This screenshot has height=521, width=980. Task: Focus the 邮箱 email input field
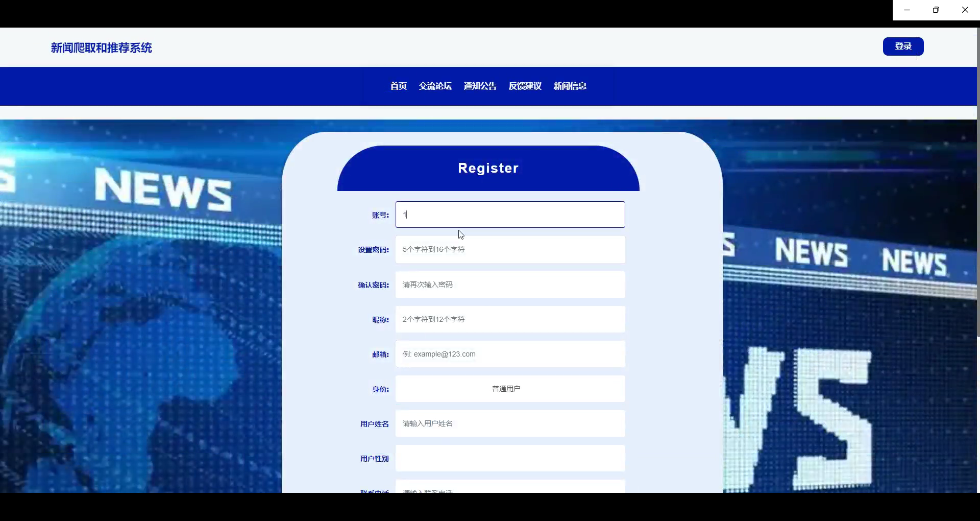pos(510,354)
